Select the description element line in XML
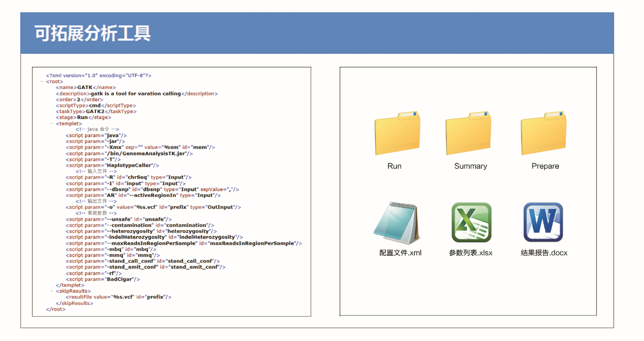This screenshot has width=644, height=341. point(136,94)
